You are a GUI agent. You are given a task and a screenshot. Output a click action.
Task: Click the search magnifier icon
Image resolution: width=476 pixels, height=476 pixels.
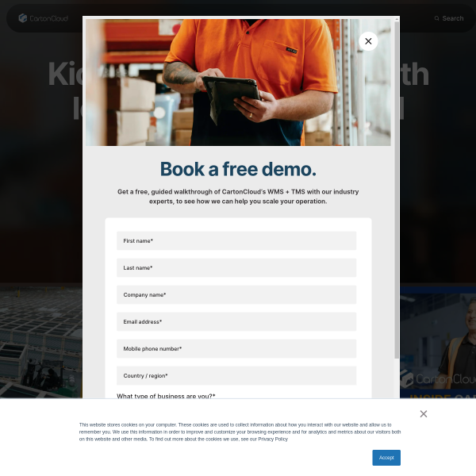[436, 18]
